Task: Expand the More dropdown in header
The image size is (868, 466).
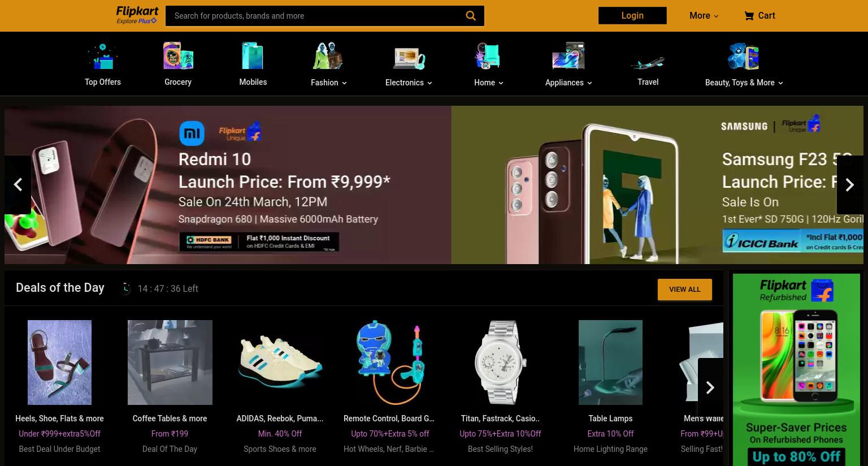Action: click(704, 16)
